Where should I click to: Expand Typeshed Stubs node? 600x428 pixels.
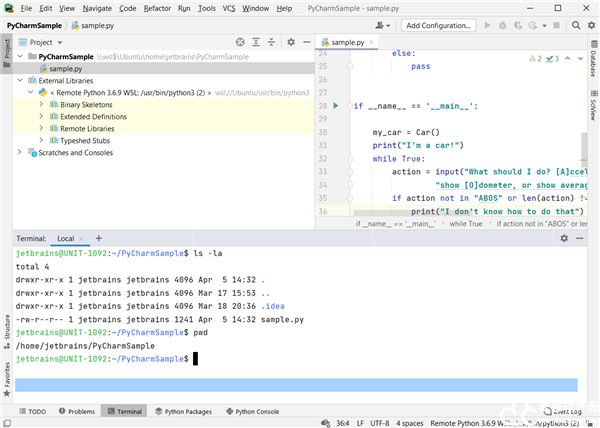point(41,140)
